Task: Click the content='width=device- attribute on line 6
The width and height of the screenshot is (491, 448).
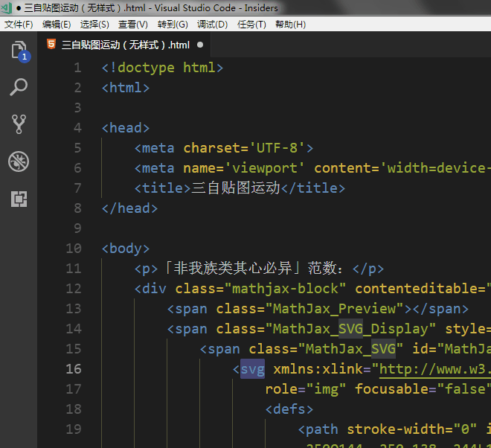Action: pos(402,168)
